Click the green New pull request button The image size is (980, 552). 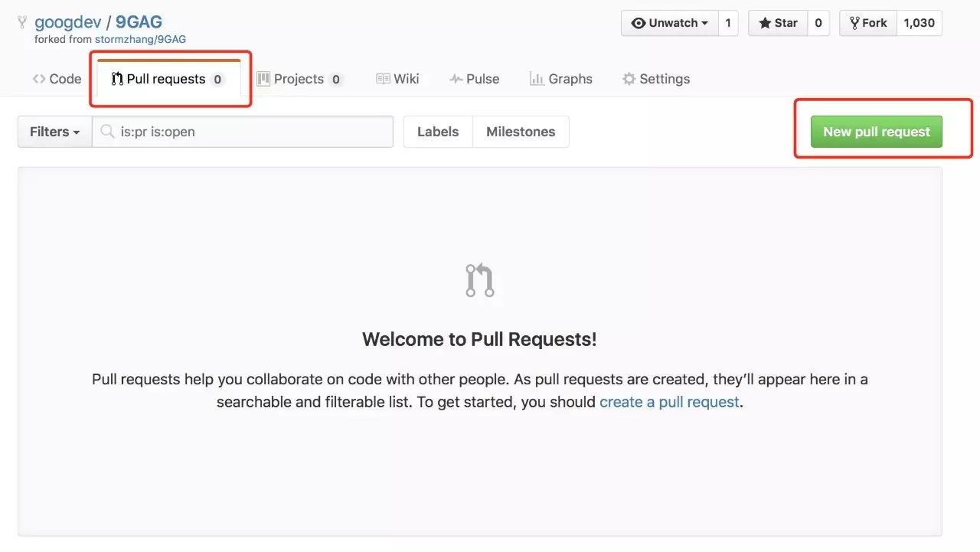tap(877, 132)
